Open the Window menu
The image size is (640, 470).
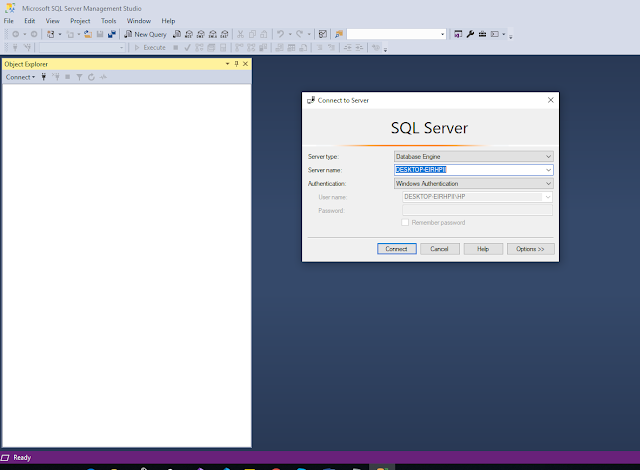[138, 21]
